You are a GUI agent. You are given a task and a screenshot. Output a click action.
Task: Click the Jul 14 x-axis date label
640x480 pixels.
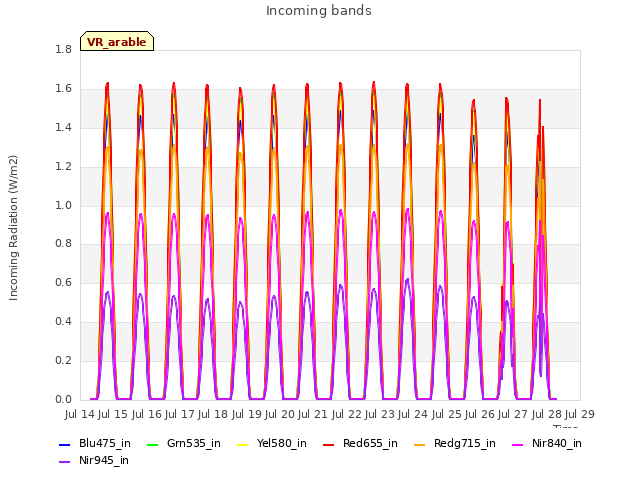[80, 414]
